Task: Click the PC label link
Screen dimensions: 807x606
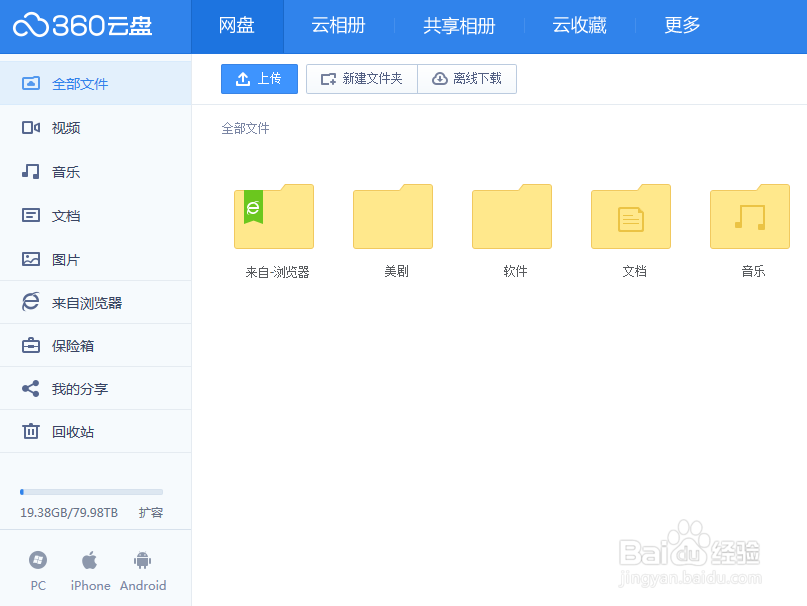Action: [38, 586]
